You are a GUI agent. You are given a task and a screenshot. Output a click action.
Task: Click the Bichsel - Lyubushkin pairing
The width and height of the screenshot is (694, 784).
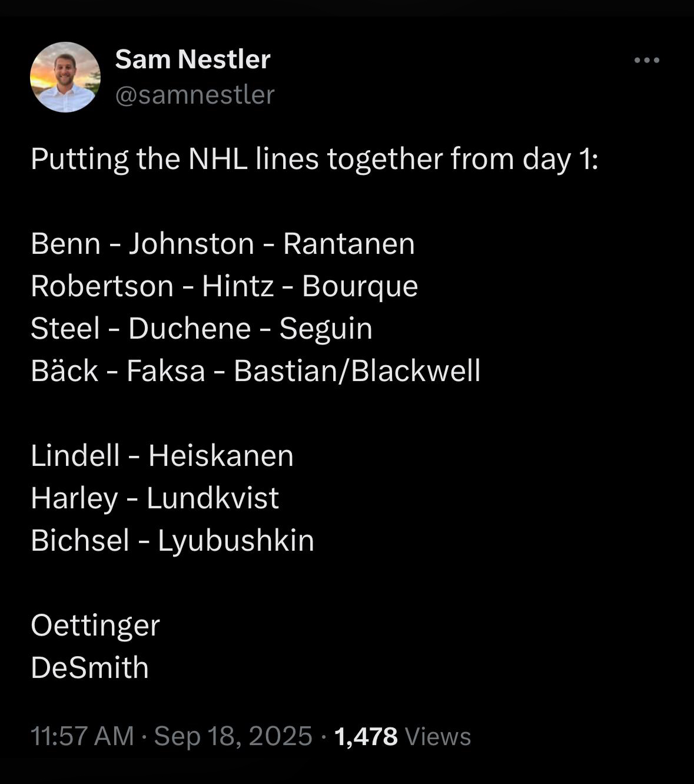pos(172,541)
